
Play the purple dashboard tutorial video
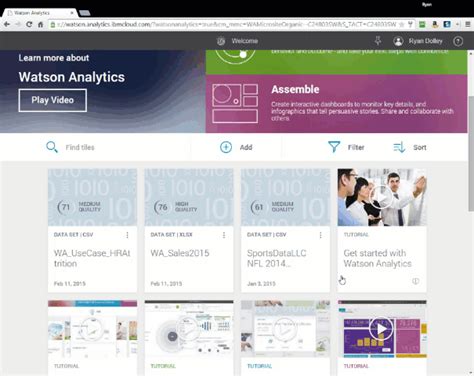click(x=381, y=329)
